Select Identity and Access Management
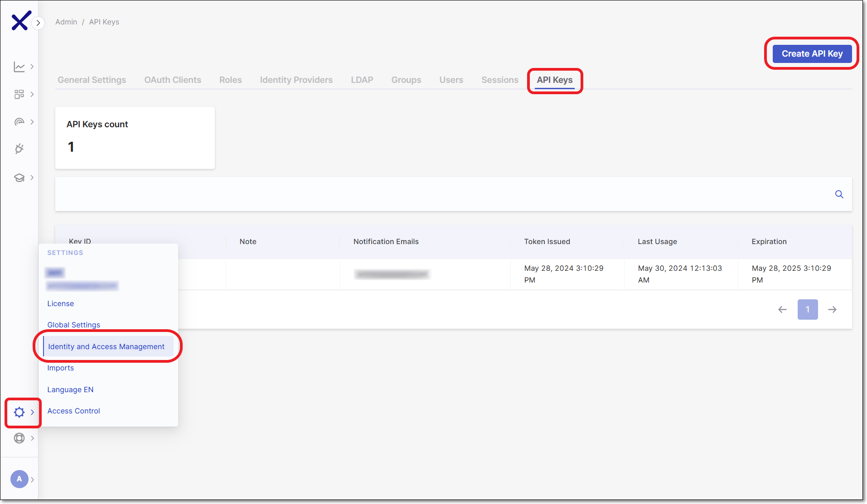 [108, 346]
